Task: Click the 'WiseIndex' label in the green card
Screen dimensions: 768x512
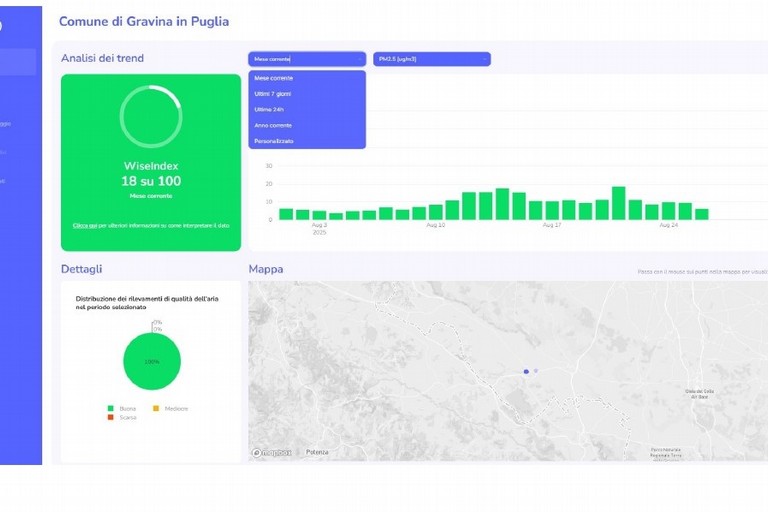Action: [151, 166]
